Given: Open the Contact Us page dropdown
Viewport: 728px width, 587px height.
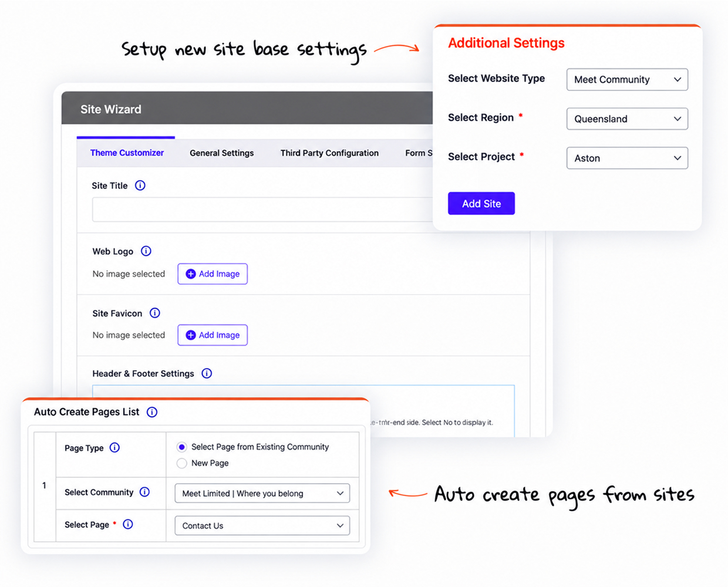Looking at the screenshot, I should pyautogui.click(x=262, y=525).
